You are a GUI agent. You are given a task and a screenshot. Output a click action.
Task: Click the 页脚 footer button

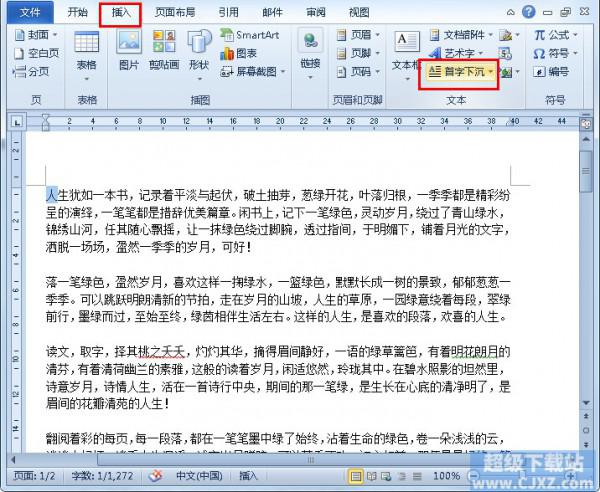click(x=354, y=53)
